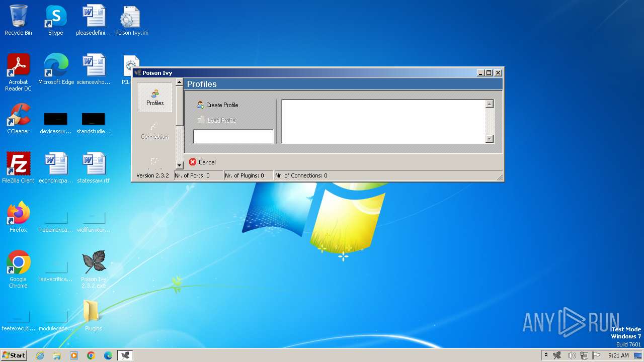Open Action Center flag icon
This screenshot has width=644, height=362.
597,355
